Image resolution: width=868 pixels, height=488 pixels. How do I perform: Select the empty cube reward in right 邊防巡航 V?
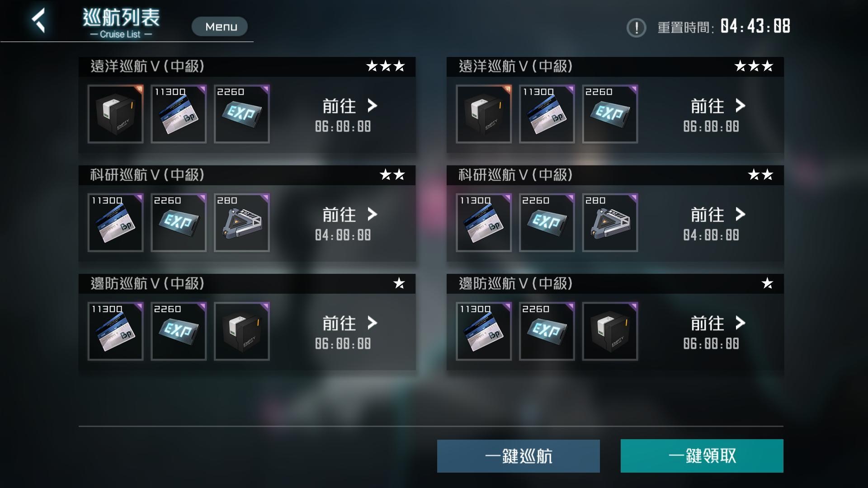click(610, 331)
